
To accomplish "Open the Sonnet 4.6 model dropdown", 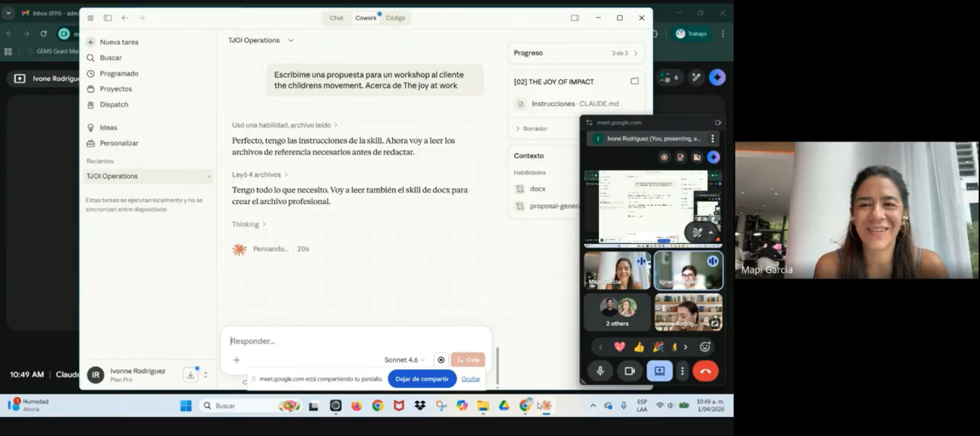I will 404,360.
